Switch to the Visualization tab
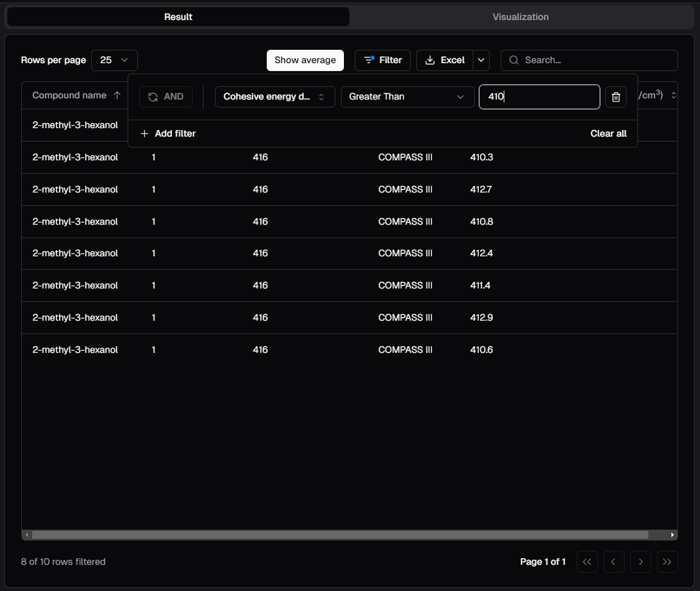 tap(520, 17)
